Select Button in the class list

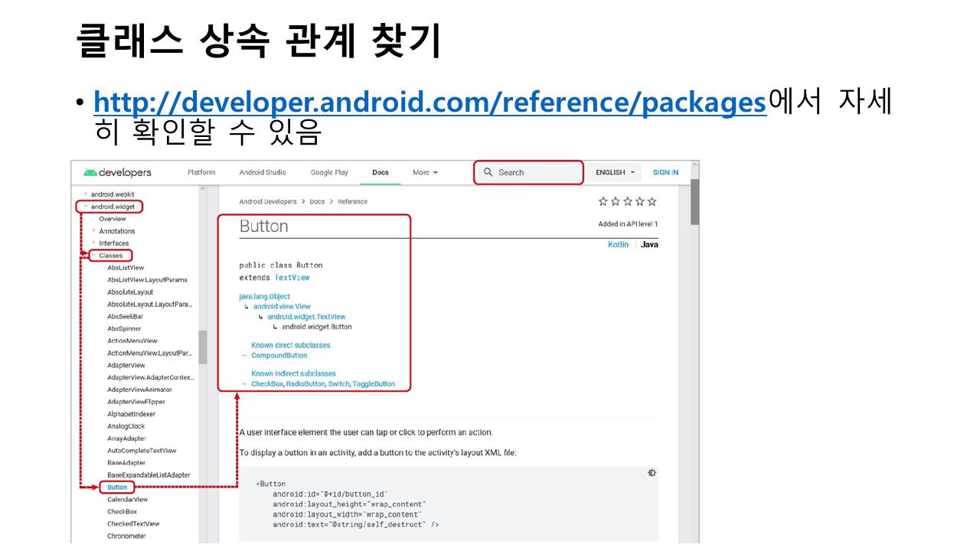click(117, 487)
